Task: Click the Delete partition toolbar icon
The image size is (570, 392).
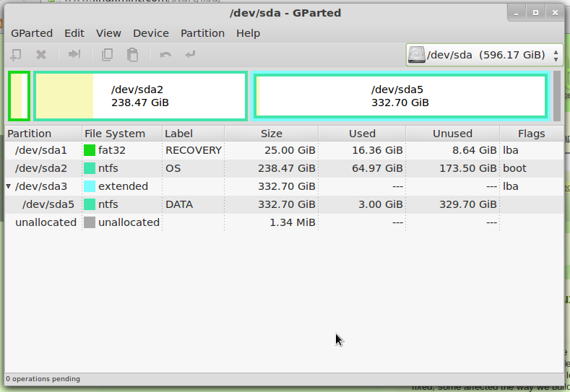Action: pyautogui.click(x=41, y=55)
